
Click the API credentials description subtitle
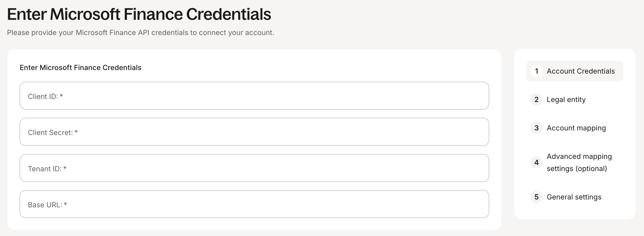pos(141,33)
